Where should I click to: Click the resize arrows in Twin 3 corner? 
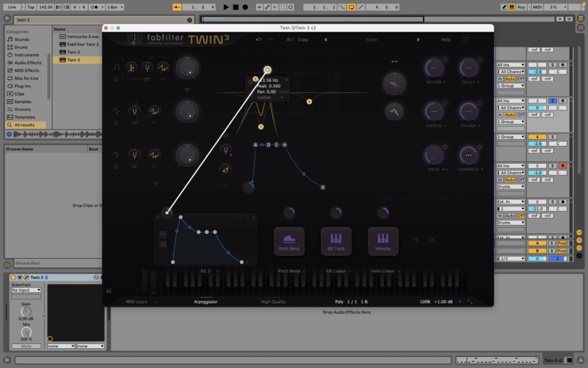point(470,301)
